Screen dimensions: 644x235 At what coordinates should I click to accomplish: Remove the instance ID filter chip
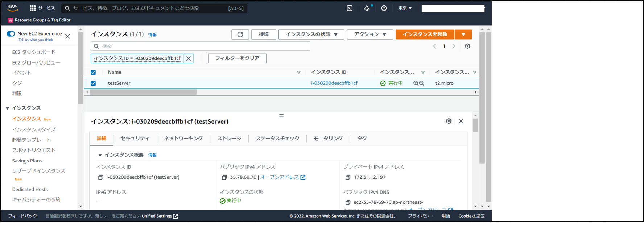coord(189,58)
